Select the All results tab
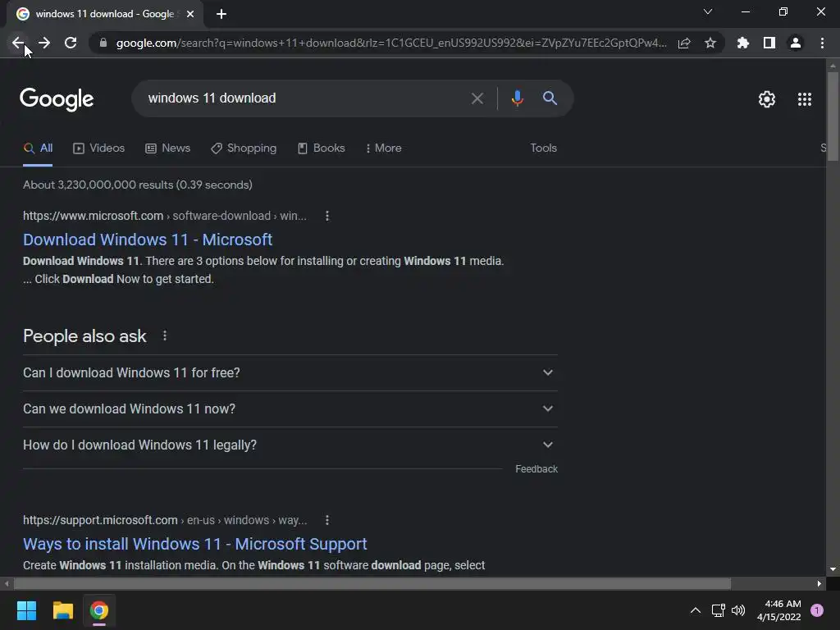Viewport: 840px width, 630px height. point(38,148)
